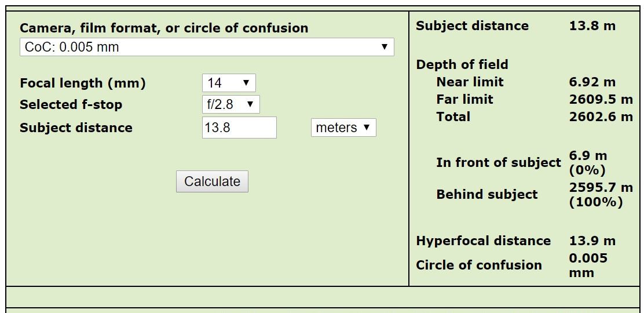This screenshot has width=644, height=313.
Task: Open the f-stop dropdown set to f/2.8
Action: coord(230,104)
